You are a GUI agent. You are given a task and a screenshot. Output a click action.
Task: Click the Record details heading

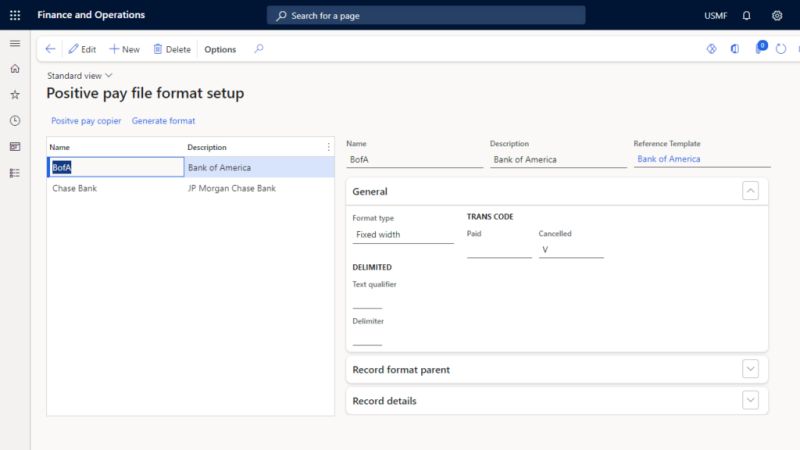pyautogui.click(x=384, y=401)
